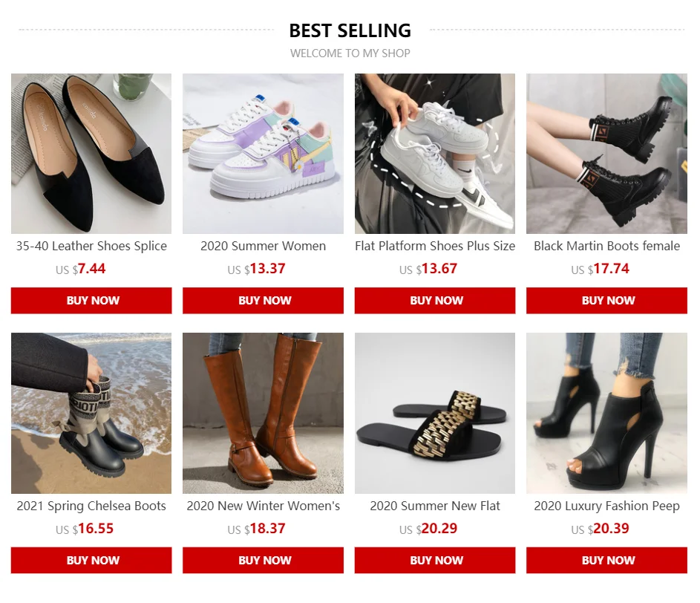Open the '2020 Luxury Fashion Peep' title link
The width and height of the screenshot is (700, 603).
point(606,506)
